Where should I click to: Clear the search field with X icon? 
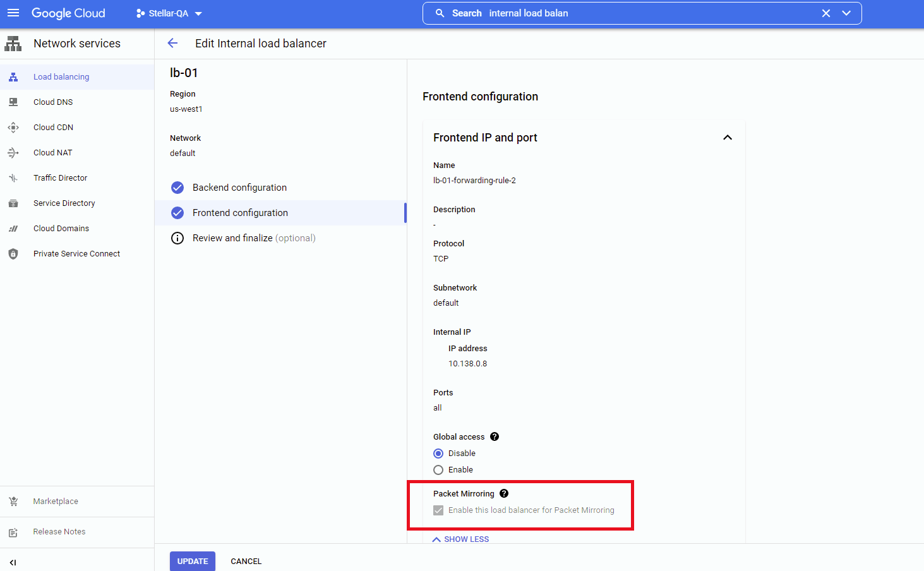(825, 13)
